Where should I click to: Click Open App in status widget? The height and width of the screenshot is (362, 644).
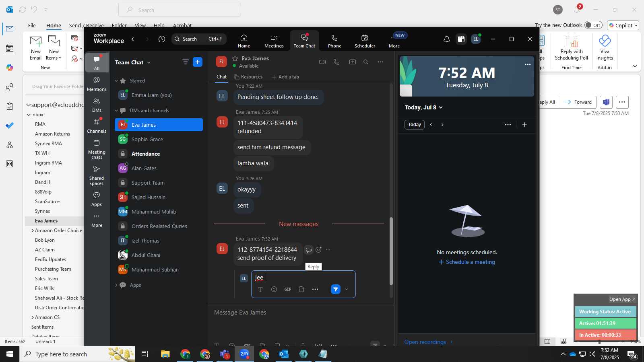tap(622, 299)
